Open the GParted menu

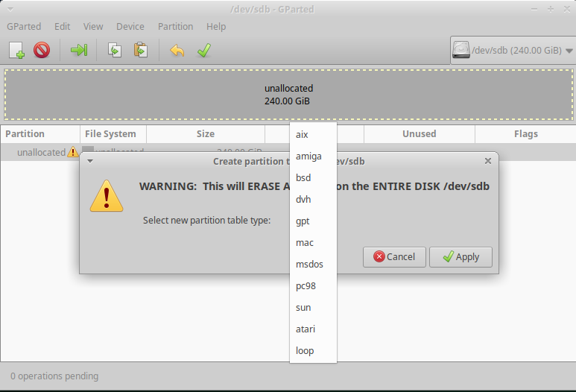[24, 26]
